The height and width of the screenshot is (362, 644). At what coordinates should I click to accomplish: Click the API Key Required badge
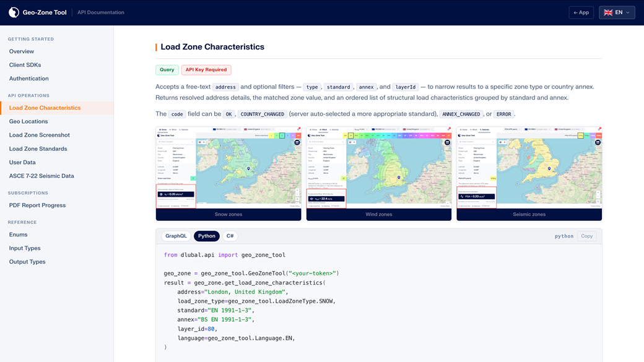[206, 70]
